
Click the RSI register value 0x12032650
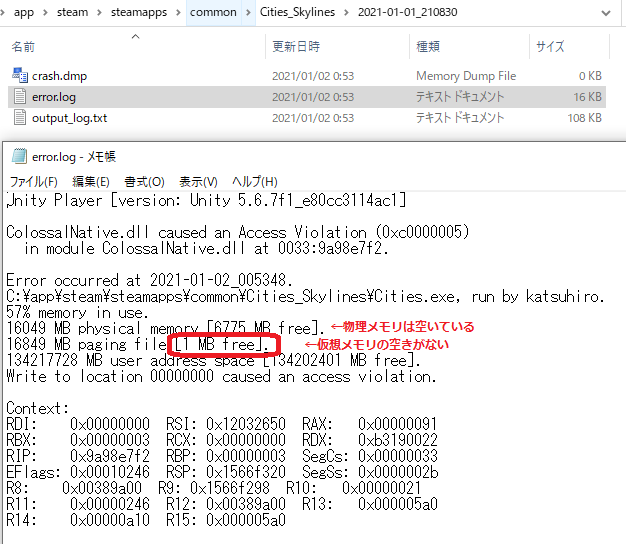pyautogui.click(x=246, y=424)
